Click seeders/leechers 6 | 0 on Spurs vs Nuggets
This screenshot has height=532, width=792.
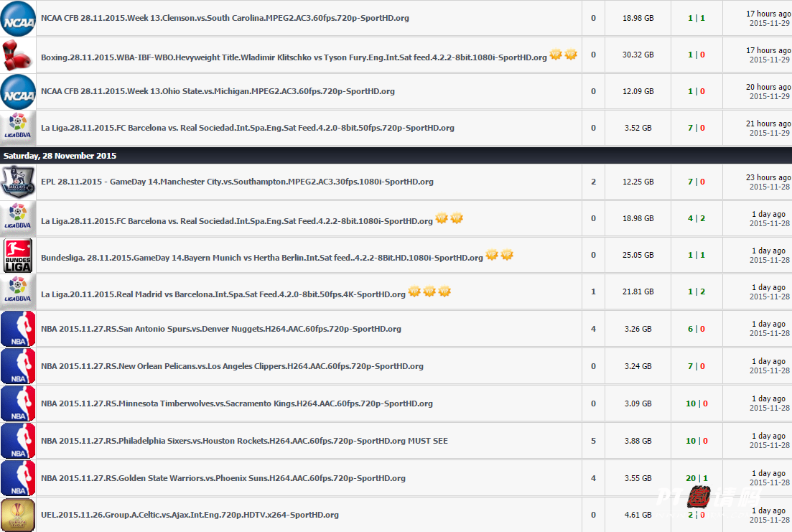click(697, 329)
